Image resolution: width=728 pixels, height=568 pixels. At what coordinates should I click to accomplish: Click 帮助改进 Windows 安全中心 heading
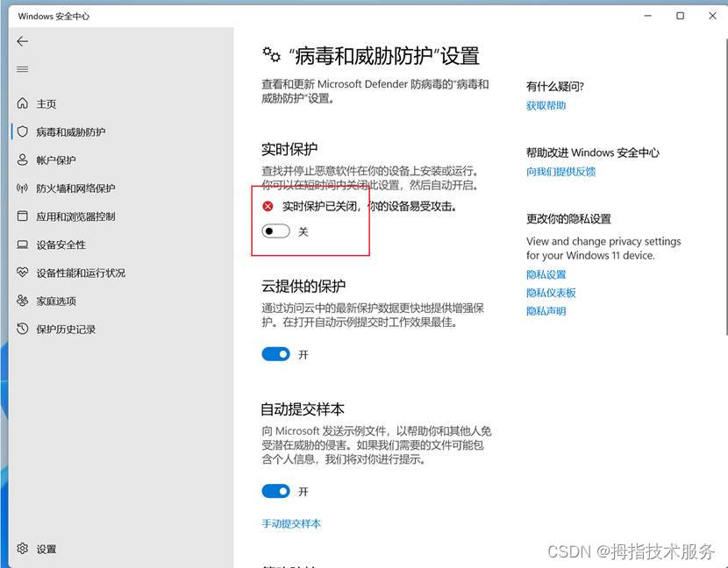[592, 153]
